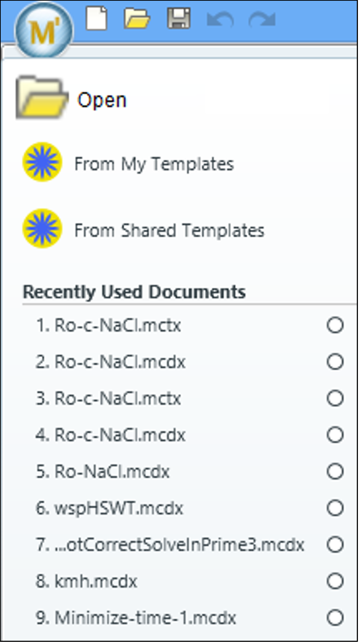The width and height of the screenshot is (359, 644).
Task: Open recent file 6. wspHSWT.mcdx
Action: [110, 508]
